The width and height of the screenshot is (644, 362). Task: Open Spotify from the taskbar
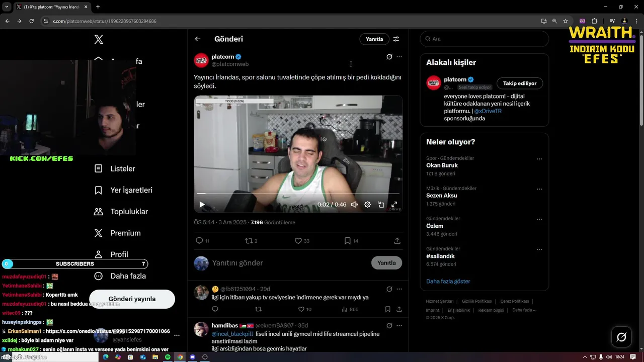pos(168,357)
